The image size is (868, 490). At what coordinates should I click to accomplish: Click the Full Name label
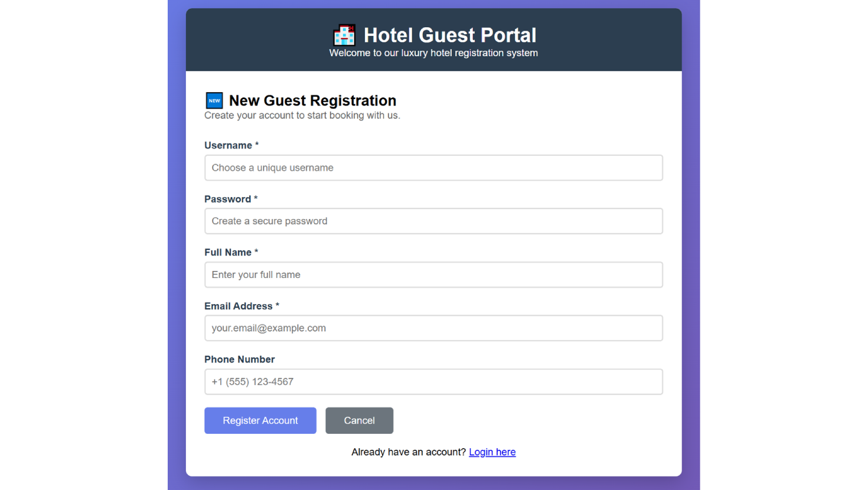228,252
